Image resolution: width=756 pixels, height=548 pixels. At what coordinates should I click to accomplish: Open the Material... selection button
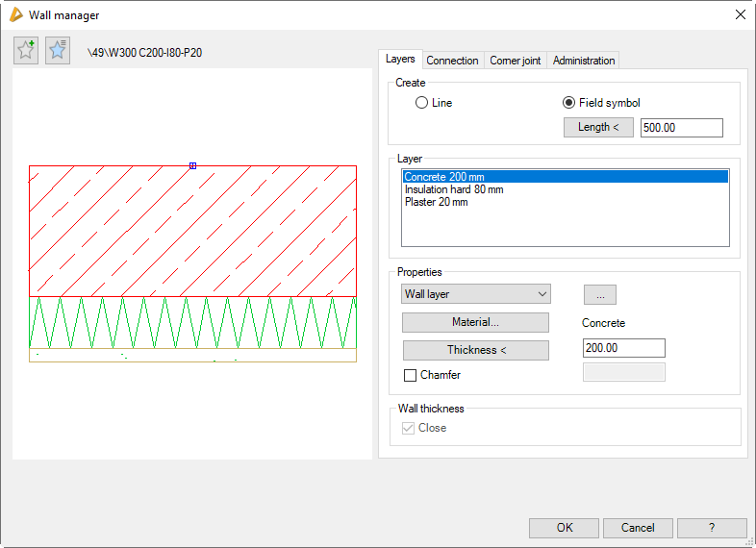(475, 323)
